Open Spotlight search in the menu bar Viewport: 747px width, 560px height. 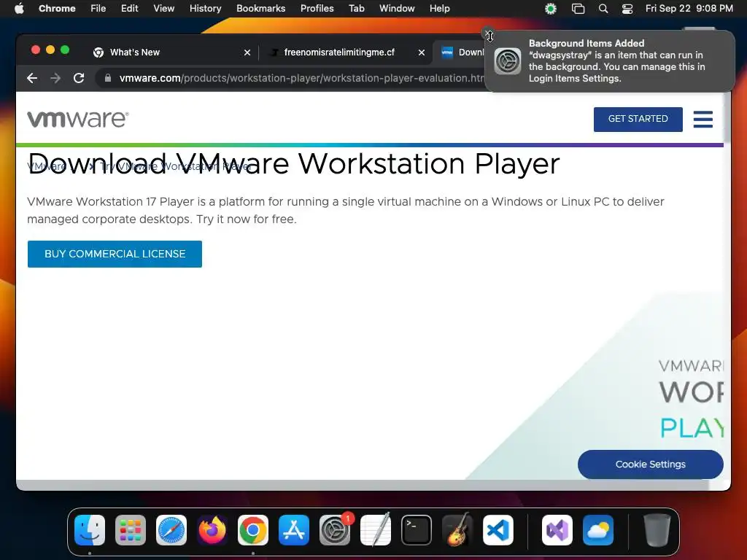[603, 9]
